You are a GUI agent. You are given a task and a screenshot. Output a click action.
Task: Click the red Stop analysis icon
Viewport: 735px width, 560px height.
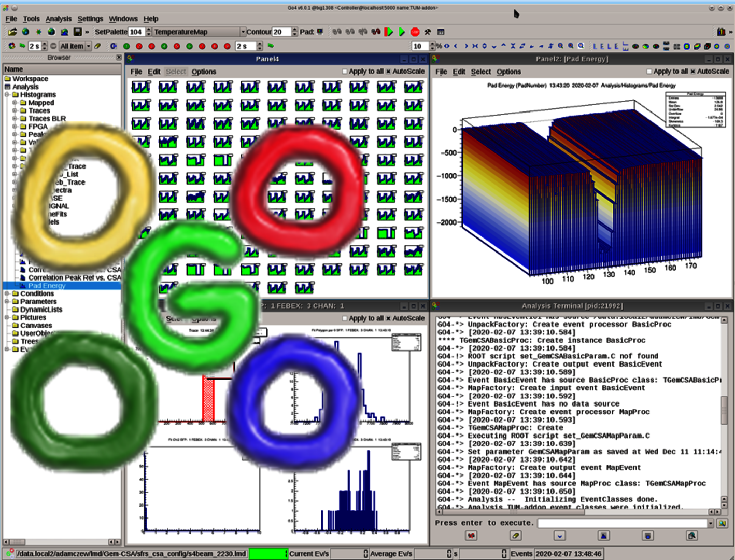(415, 32)
